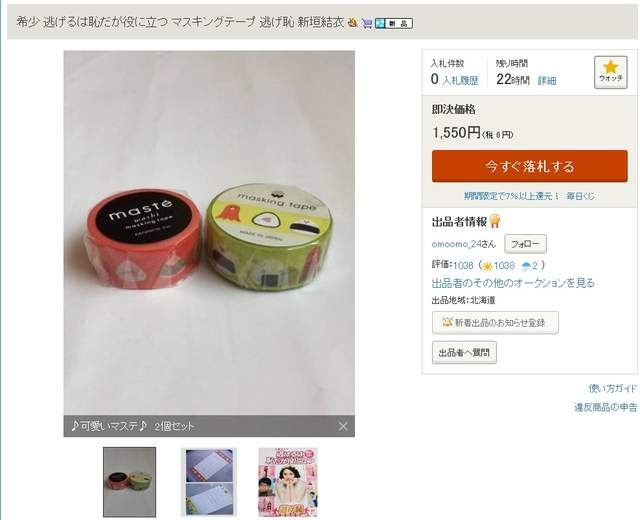Click the fire icon beside the title
Viewport: 640px width, 520px height.
352,22
